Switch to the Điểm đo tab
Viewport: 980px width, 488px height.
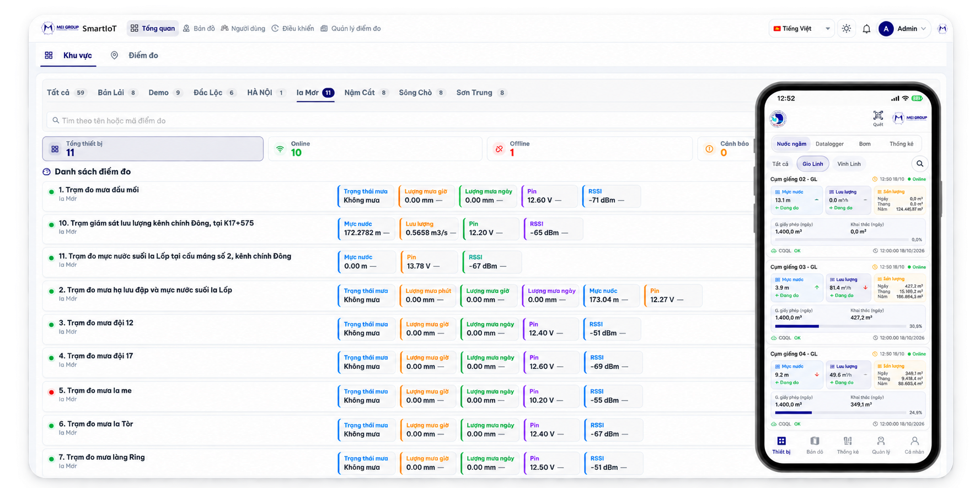click(x=135, y=55)
